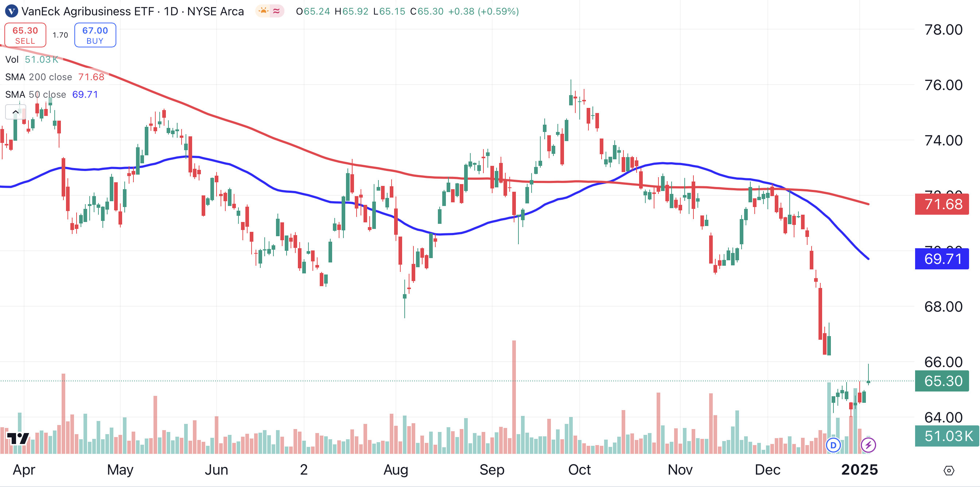Viewport: 980px width, 487px height.
Task: Click the VanEck Agribusiness ETF symbol title
Action: [87, 11]
